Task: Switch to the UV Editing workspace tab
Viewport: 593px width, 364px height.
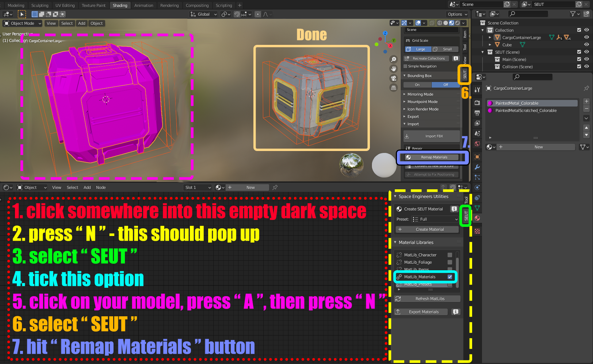Action: (x=65, y=5)
